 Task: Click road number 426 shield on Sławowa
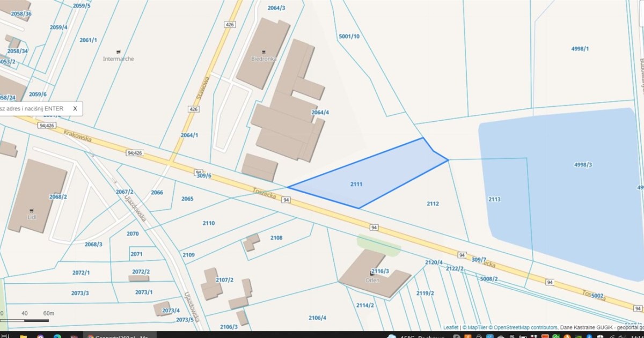tap(230, 25)
